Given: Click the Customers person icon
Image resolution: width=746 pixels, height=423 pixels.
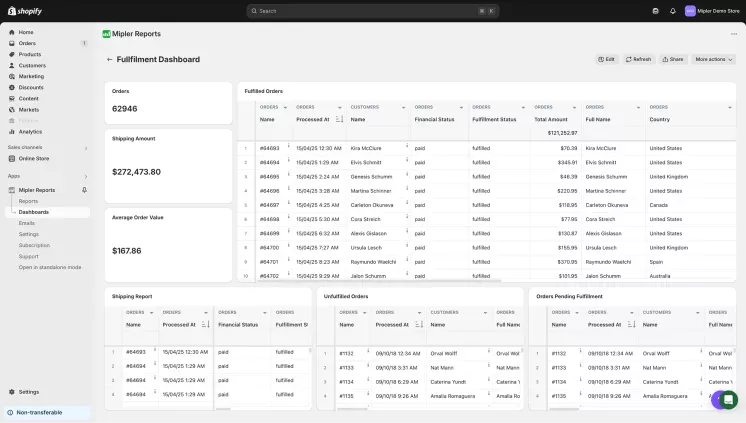Looking at the screenshot, I should click(x=12, y=66).
